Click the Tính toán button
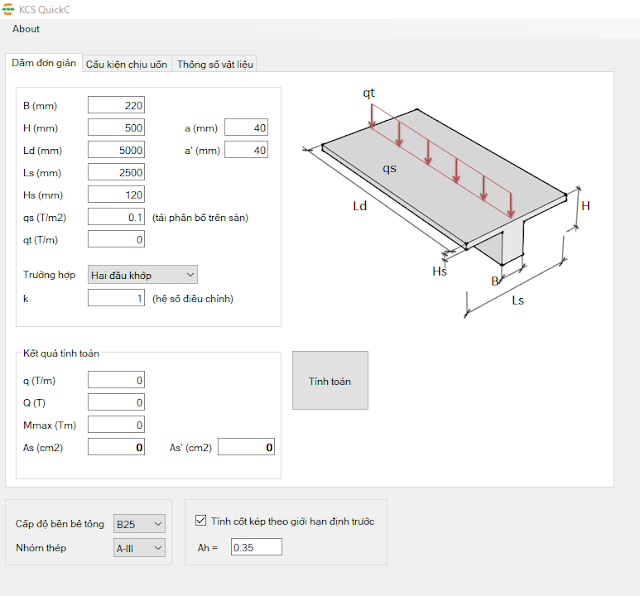The height and width of the screenshot is (596, 640). tap(330, 381)
